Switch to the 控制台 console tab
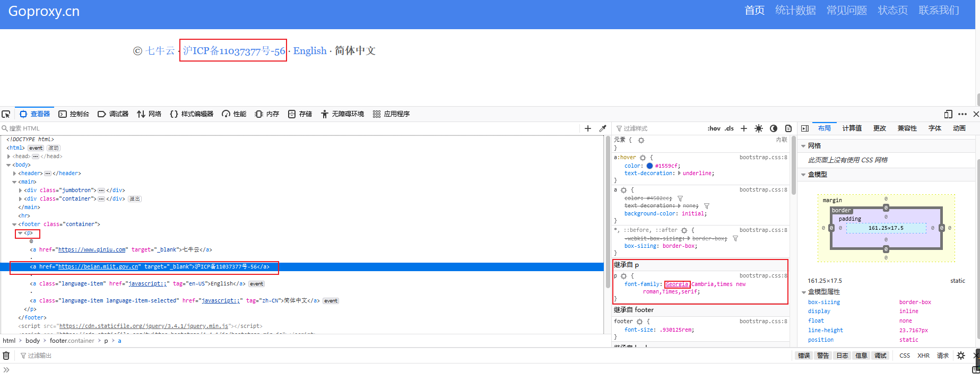Image resolution: width=980 pixels, height=381 pixels. tap(74, 114)
